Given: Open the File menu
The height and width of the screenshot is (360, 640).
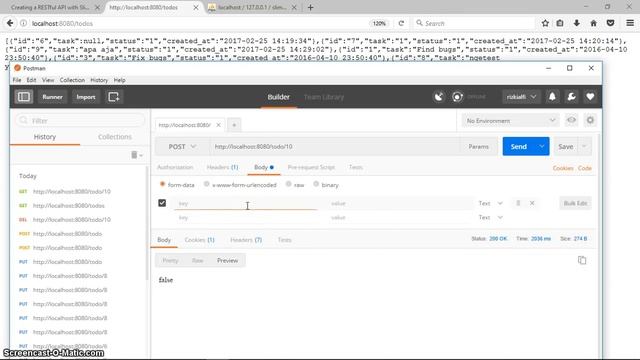Looking at the screenshot, I should point(17,80).
